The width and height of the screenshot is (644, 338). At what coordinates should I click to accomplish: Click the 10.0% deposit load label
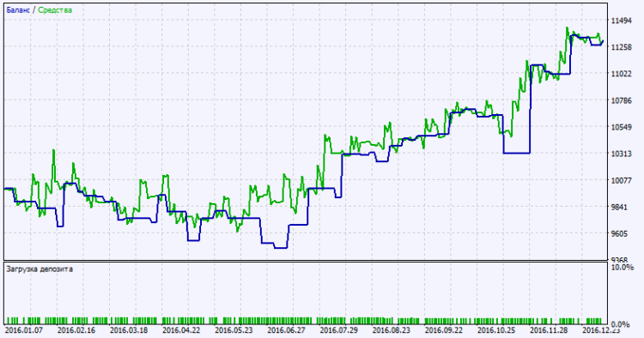coord(623,268)
